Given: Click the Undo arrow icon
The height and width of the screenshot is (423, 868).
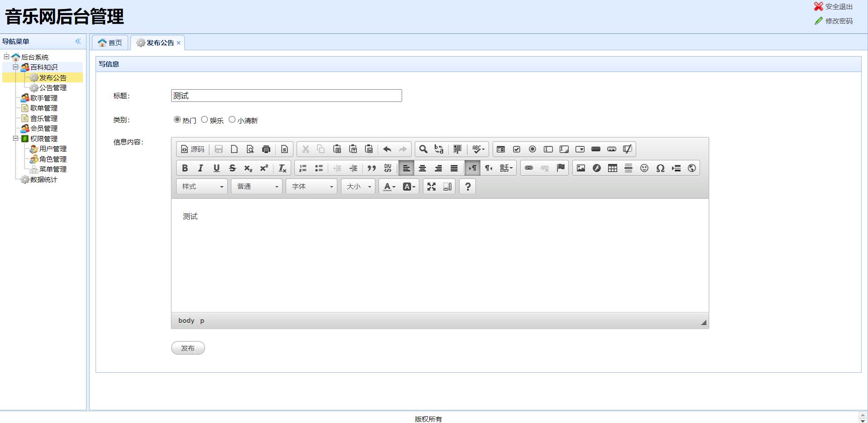Looking at the screenshot, I should tap(387, 149).
